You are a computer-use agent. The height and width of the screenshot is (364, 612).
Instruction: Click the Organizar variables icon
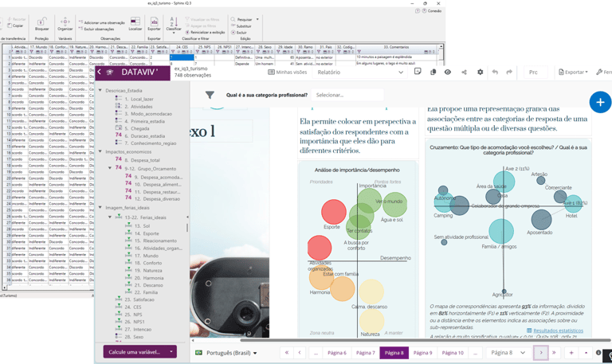(x=65, y=21)
